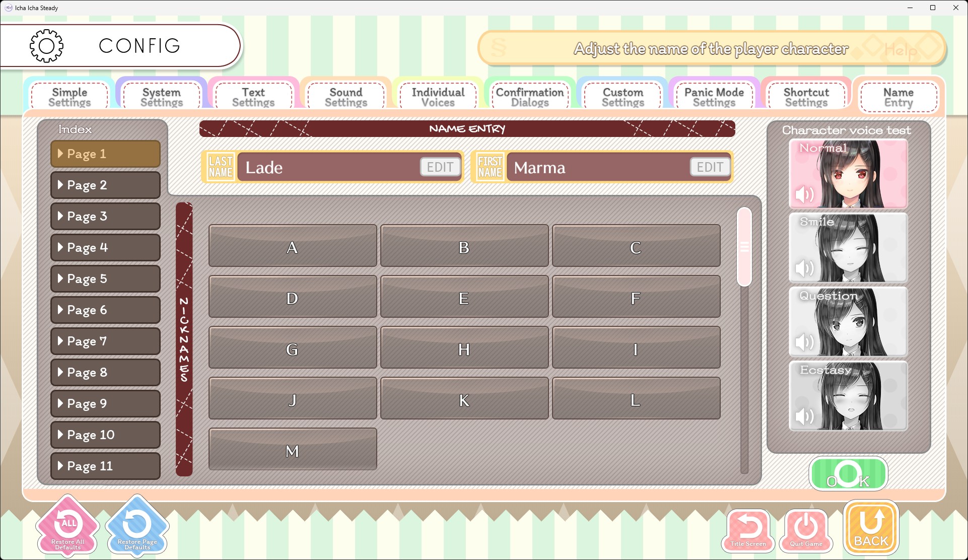Select Page 6 in the Index
968x560 pixels.
click(x=105, y=310)
